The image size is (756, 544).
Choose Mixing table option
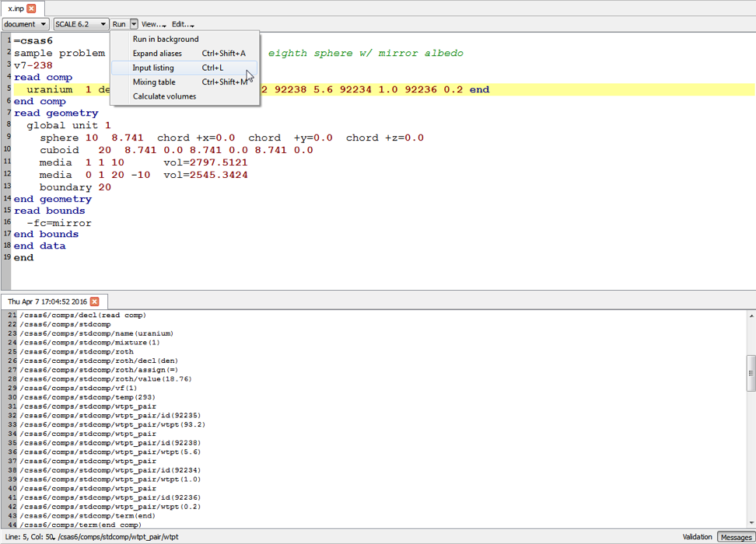[x=154, y=82]
